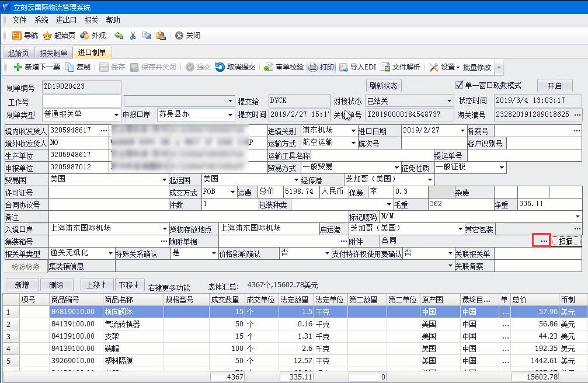This screenshot has height=383, width=588.
Task: Click 新增下一票 green plus icon
Action: (x=18, y=67)
